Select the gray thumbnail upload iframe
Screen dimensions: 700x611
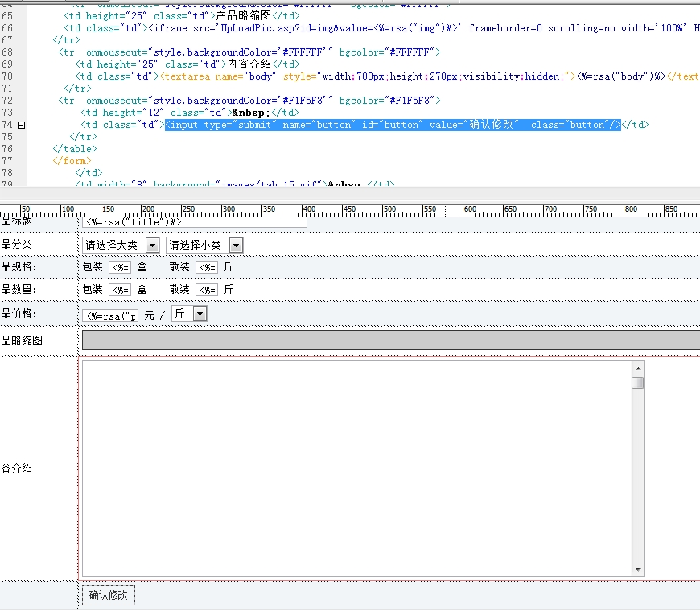[x=390, y=340]
